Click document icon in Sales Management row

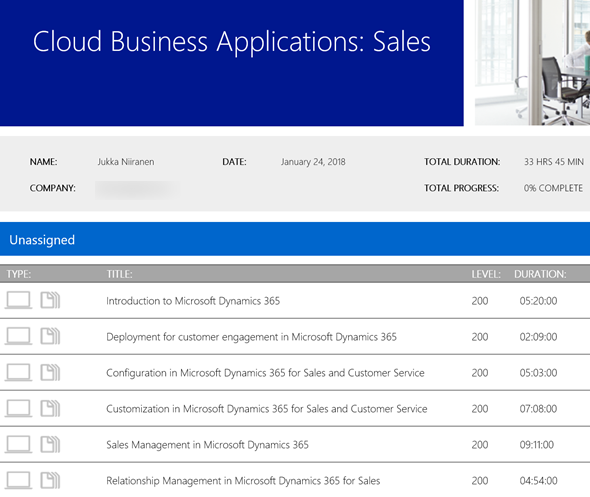50,444
